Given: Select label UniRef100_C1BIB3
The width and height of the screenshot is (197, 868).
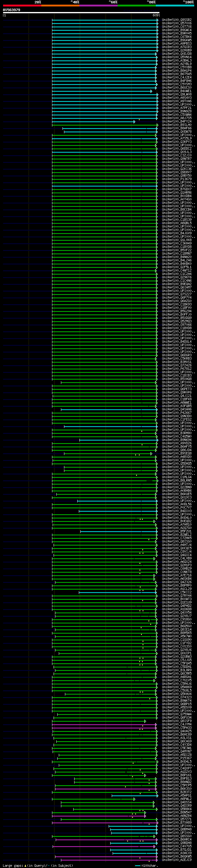Looking at the screenshot, I should coord(177,375).
